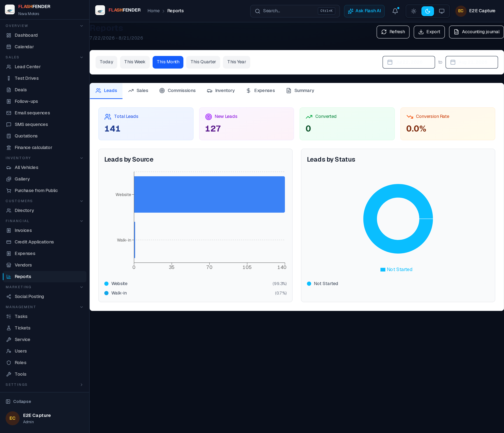Open notifications bell icon
This screenshot has height=433, width=504.
395,11
